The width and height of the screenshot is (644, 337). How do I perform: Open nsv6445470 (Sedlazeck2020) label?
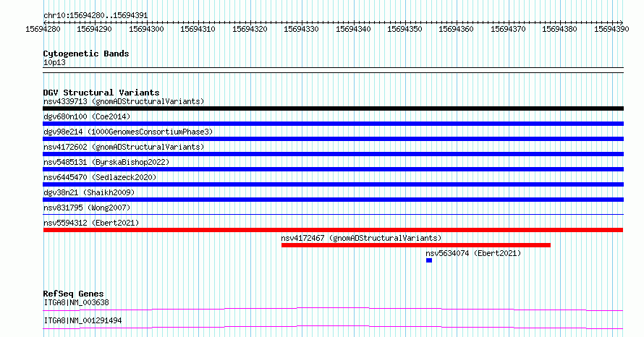point(100,177)
